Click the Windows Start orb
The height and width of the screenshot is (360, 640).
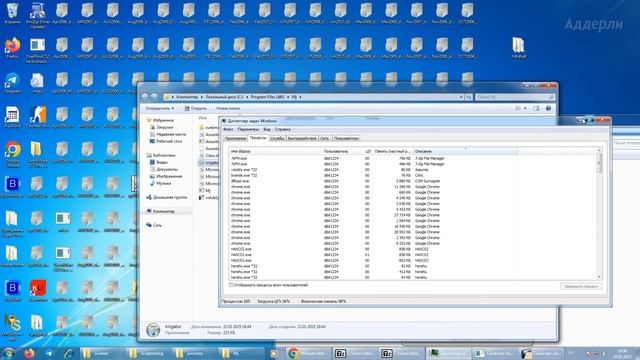[8, 353]
